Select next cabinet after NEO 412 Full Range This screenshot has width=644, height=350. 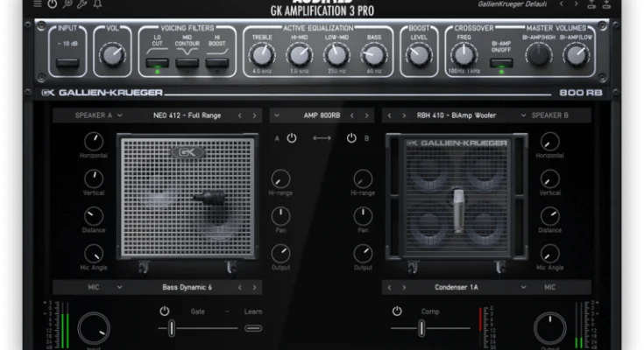tap(254, 115)
